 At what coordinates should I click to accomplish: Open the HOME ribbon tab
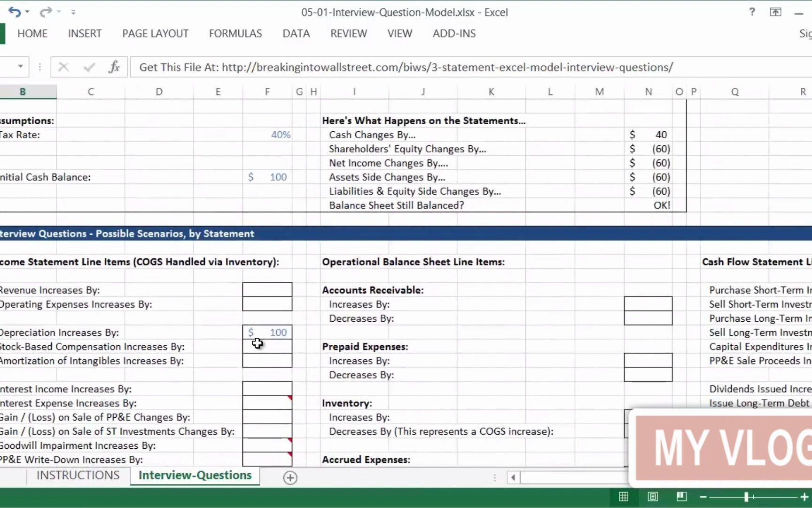pyautogui.click(x=32, y=33)
